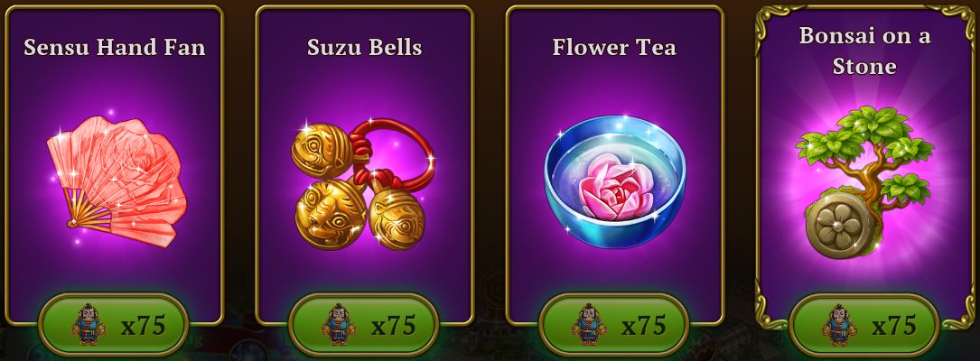Buy Suzu Bells with the x75 button
This screenshot has width=980, height=361.
point(364,325)
